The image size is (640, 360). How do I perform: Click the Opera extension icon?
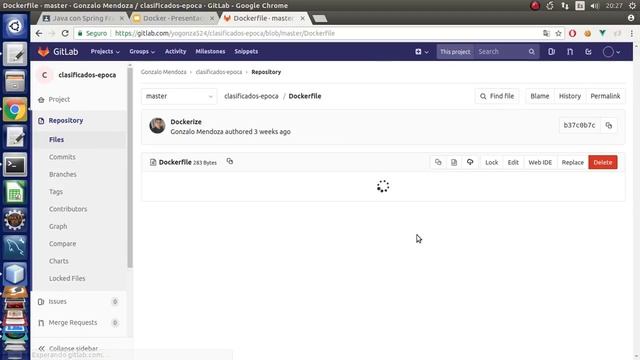572,33
